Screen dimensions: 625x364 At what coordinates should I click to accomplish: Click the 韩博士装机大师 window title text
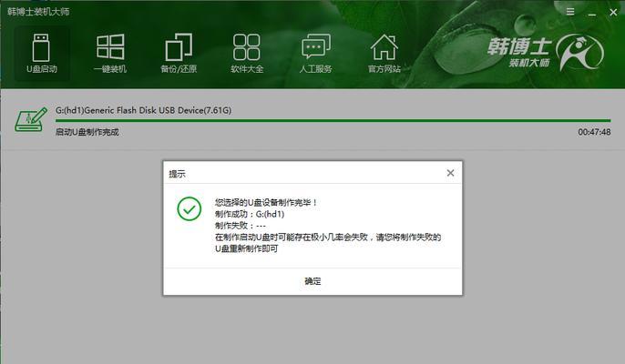[38, 12]
